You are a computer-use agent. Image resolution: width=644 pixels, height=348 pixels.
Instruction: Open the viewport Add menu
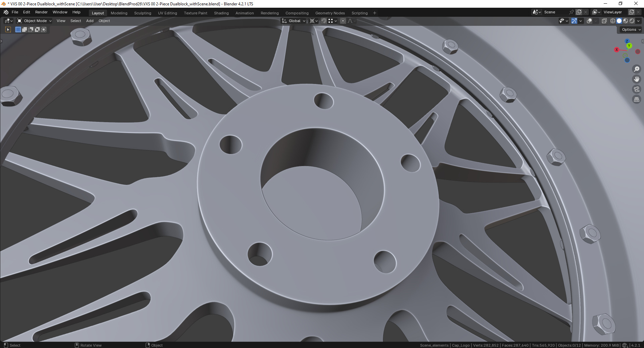click(x=90, y=21)
